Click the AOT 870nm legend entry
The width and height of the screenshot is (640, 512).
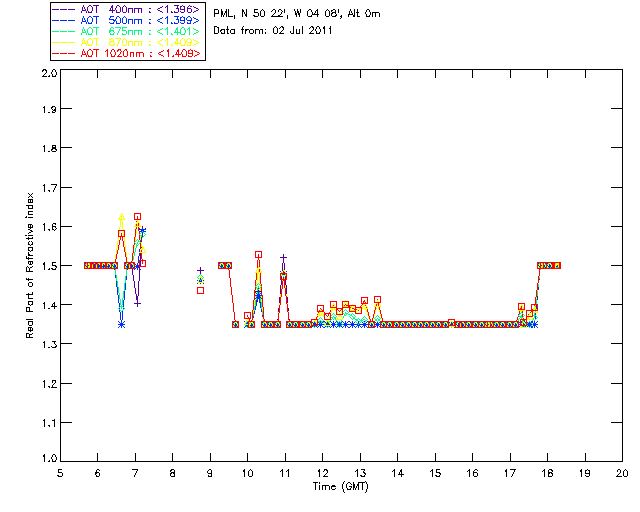pos(127,42)
